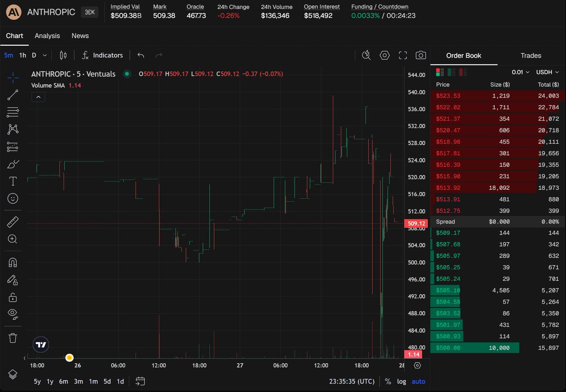This screenshot has height=392, width=566.
Task: Toggle log scale mode
Action: tap(401, 382)
